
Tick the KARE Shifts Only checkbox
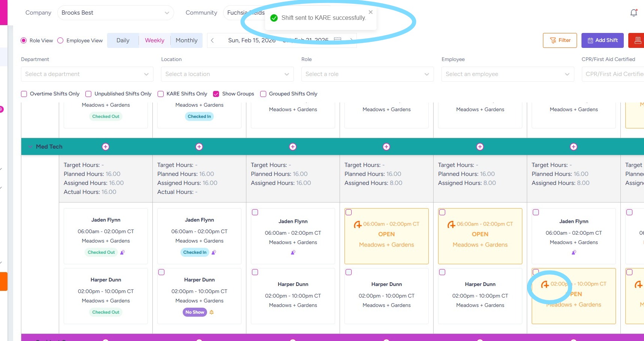pyautogui.click(x=161, y=94)
